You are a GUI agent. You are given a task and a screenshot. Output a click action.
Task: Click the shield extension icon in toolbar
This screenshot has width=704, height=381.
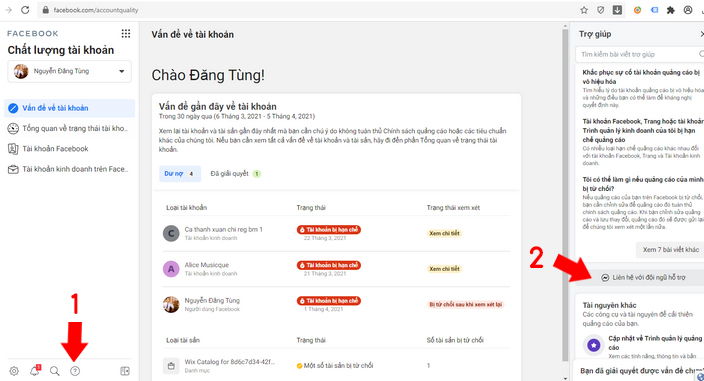pyautogui.click(x=601, y=10)
